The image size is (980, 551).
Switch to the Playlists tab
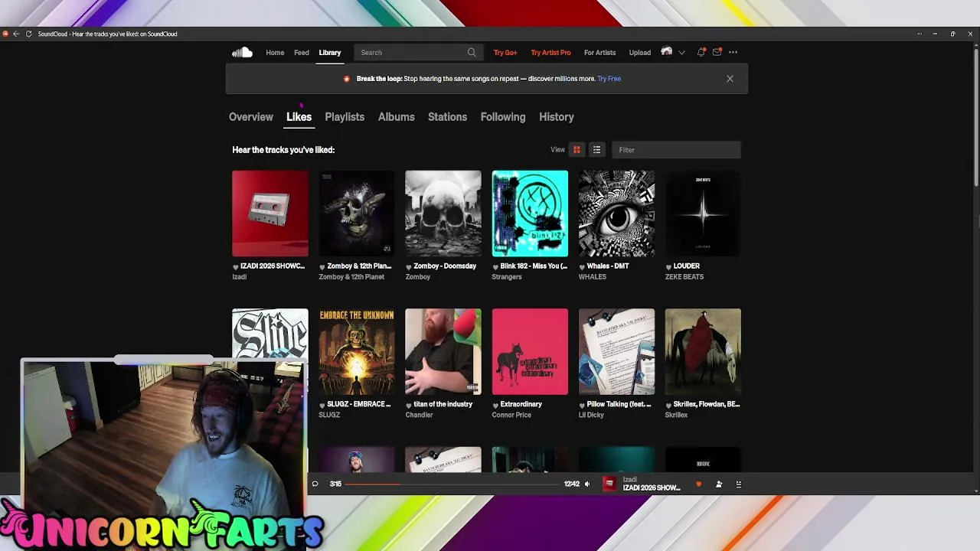click(x=345, y=117)
